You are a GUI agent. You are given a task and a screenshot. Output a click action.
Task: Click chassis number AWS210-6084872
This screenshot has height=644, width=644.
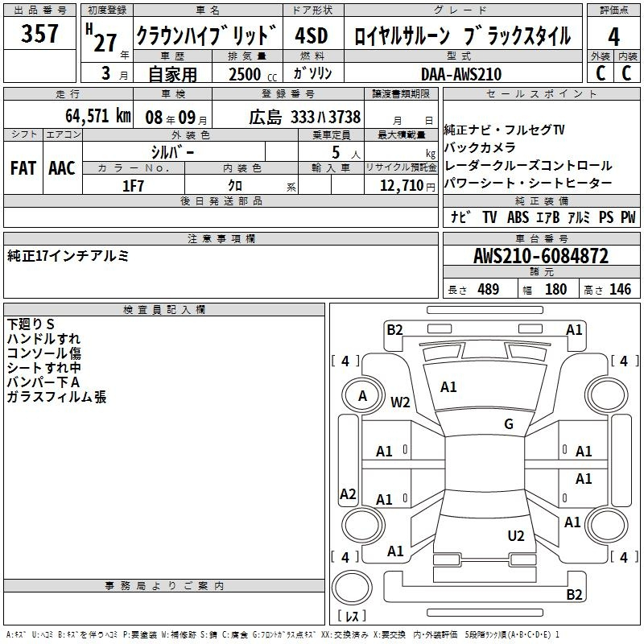click(541, 256)
